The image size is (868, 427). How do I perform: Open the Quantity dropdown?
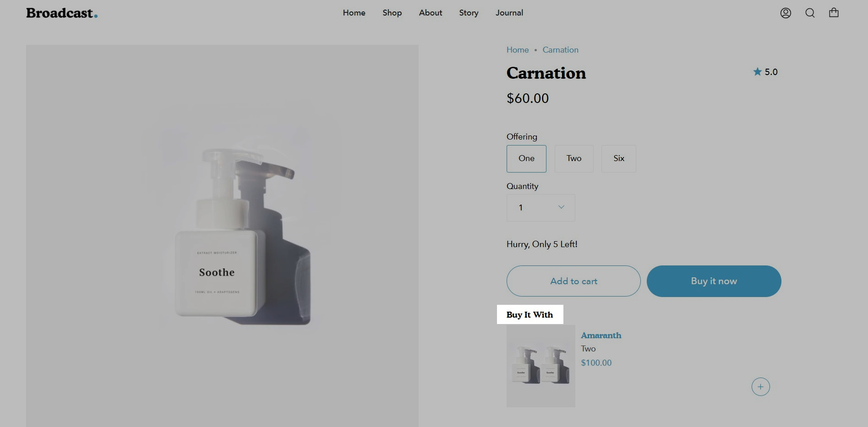coord(540,208)
